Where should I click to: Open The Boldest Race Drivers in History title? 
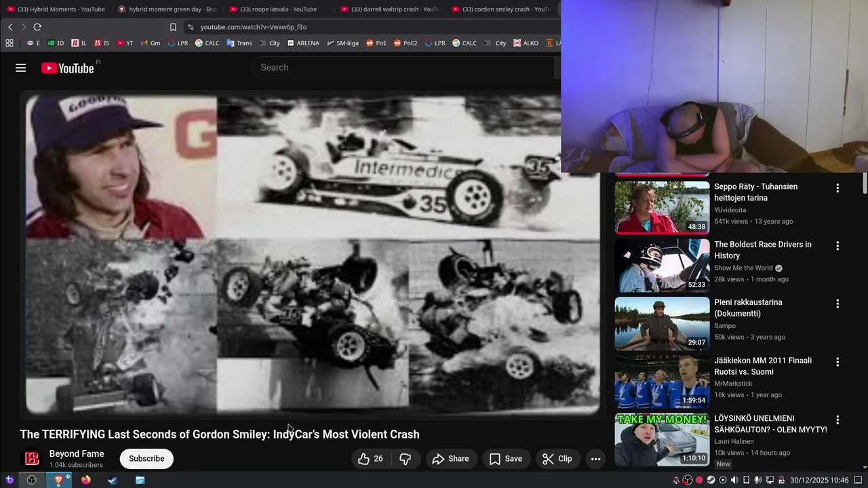tap(763, 250)
